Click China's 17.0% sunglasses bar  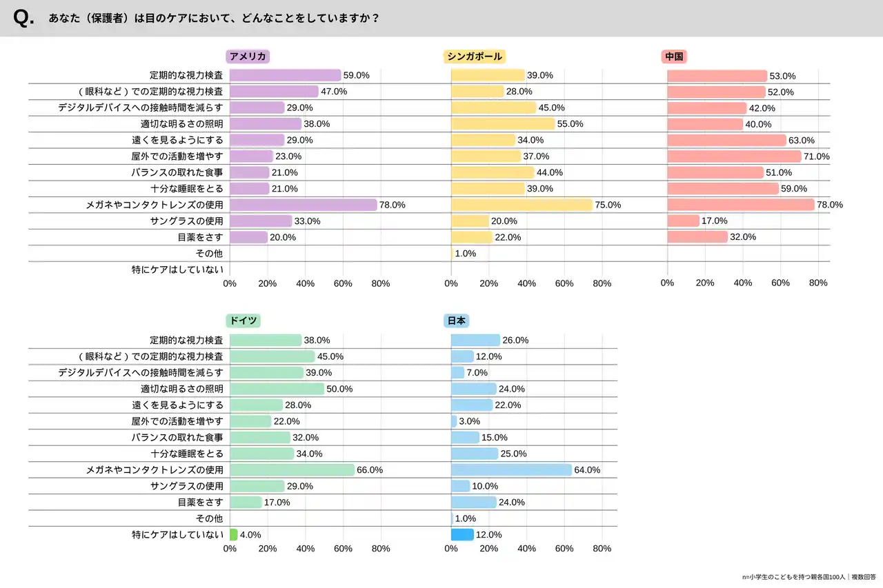click(683, 221)
